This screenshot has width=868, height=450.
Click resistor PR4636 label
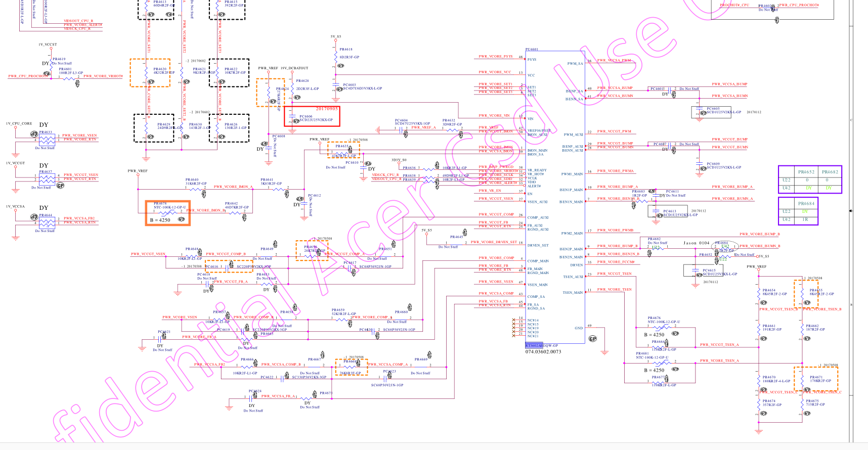409,168
